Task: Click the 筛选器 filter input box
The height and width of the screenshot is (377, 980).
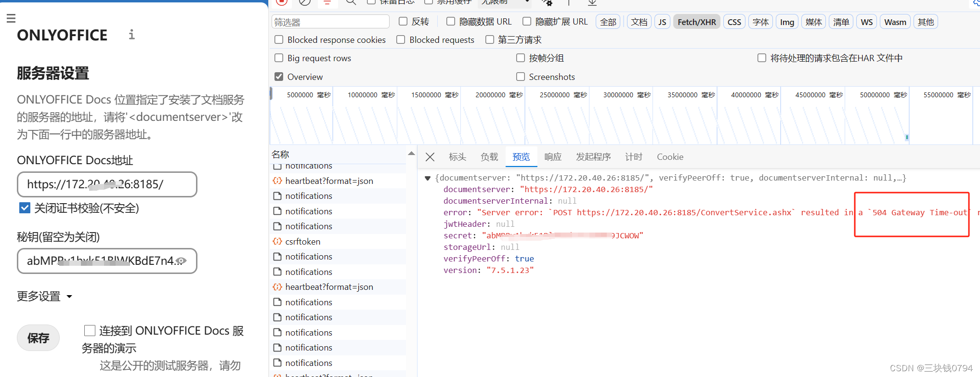Action: [x=330, y=22]
